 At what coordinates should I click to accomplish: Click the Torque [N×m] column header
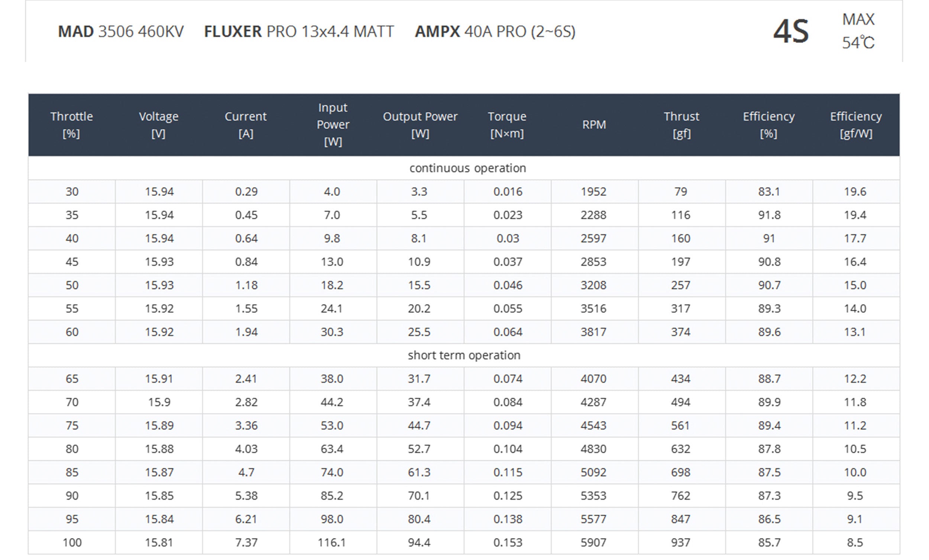pos(507,125)
